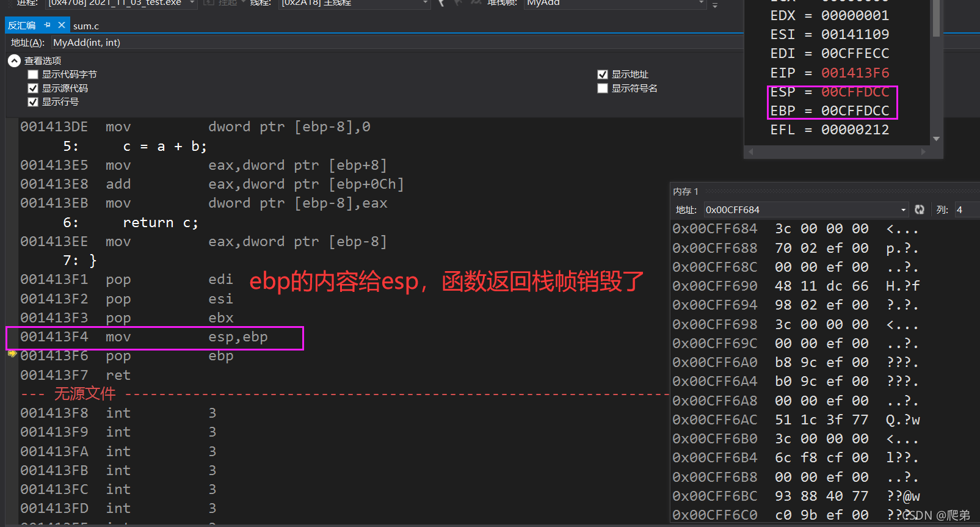Close the 反汇编 tab
The width and height of the screenshot is (980, 527).
coord(61,25)
